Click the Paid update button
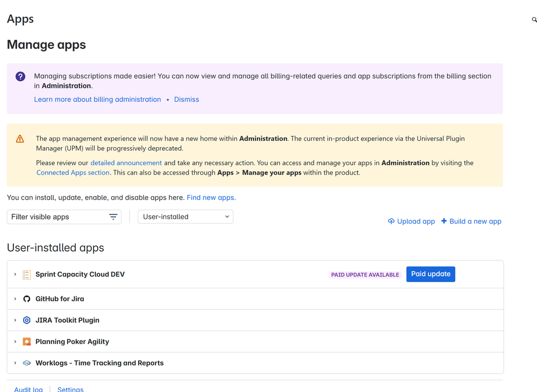The image size is (537, 392). [431, 274]
